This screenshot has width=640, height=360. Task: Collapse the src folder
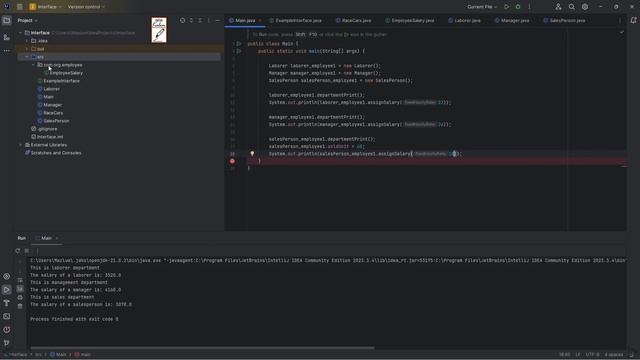27,57
